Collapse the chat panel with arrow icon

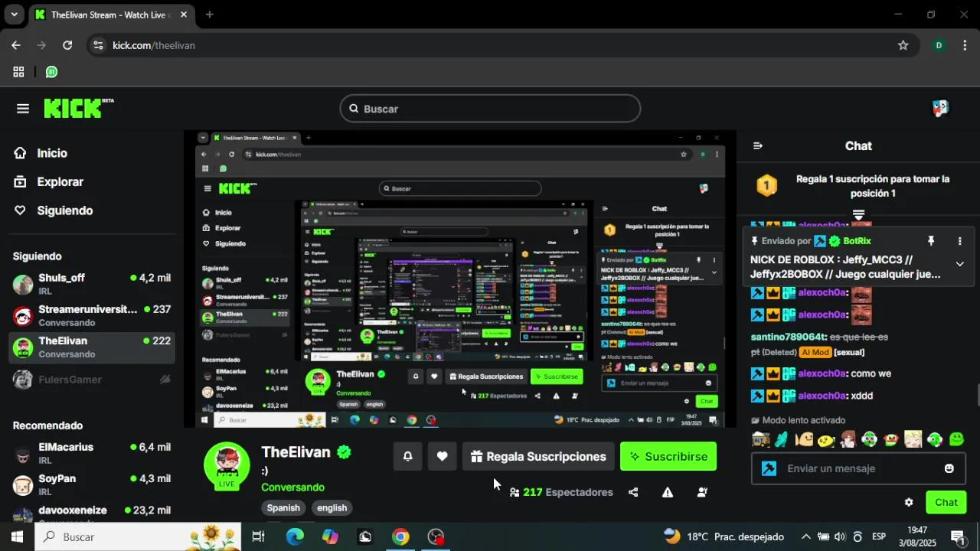(758, 145)
